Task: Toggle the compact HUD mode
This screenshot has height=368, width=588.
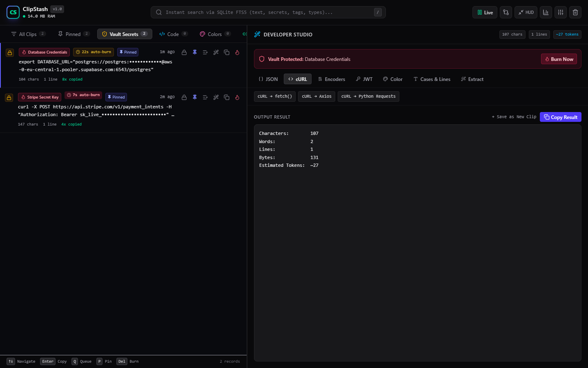Action: [526, 12]
